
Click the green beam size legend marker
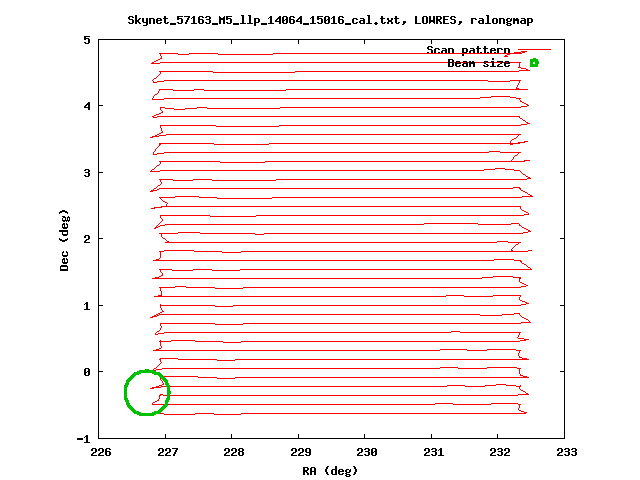(534, 63)
